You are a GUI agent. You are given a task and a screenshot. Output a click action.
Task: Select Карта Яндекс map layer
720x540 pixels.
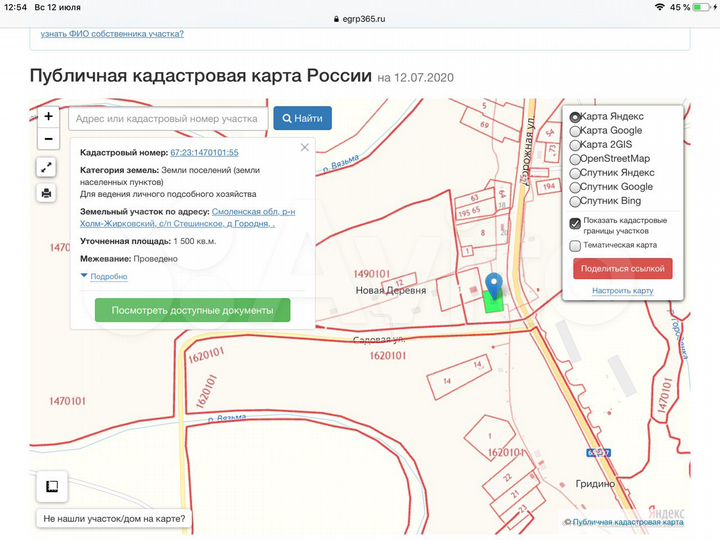click(575, 117)
